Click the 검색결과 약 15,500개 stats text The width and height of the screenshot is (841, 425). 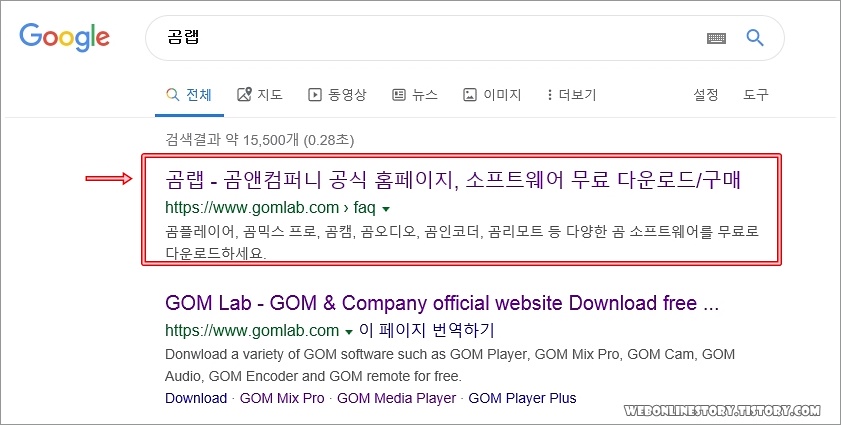coord(260,141)
